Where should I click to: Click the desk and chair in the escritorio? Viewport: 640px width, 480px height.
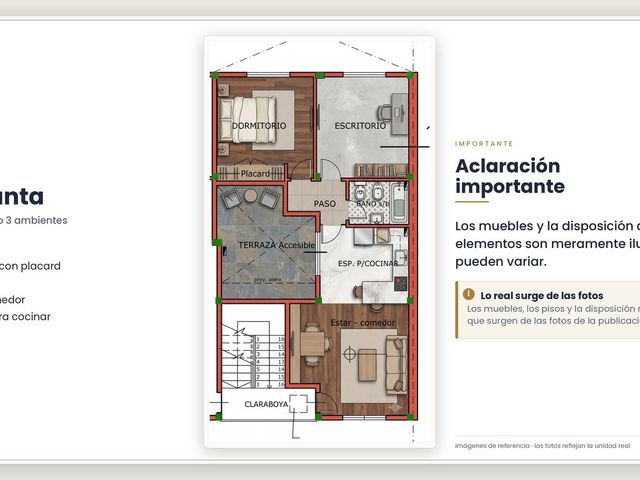[x=393, y=114]
